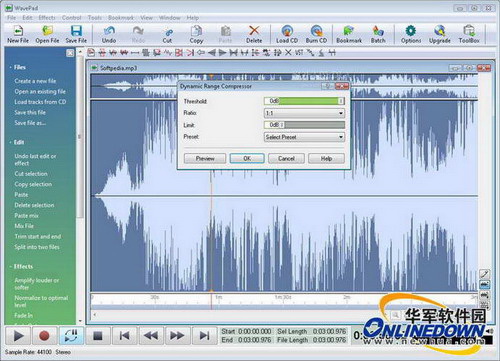Open Options from the toolbar
The height and width of the screenshot is (361, 500).
[411, 34]
